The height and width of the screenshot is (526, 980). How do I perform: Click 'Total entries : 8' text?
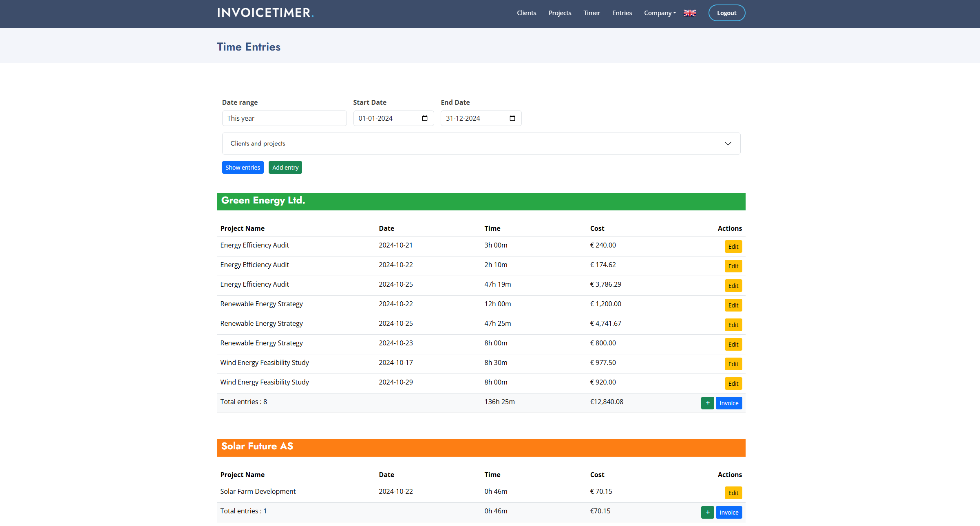[244, 402]
